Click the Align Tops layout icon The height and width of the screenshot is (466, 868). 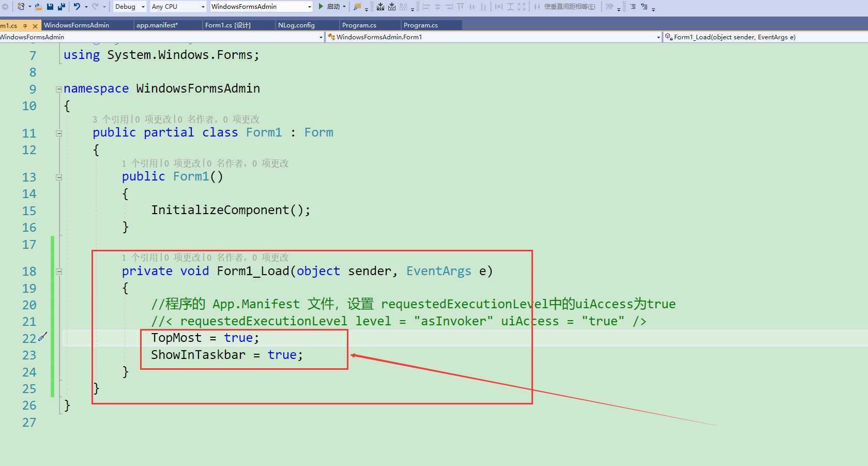461,7
